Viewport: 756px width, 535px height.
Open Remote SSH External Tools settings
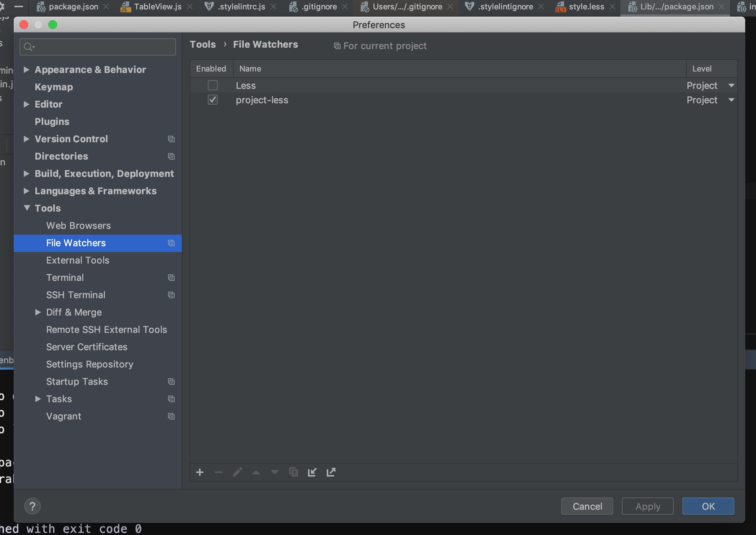point(106,329)
